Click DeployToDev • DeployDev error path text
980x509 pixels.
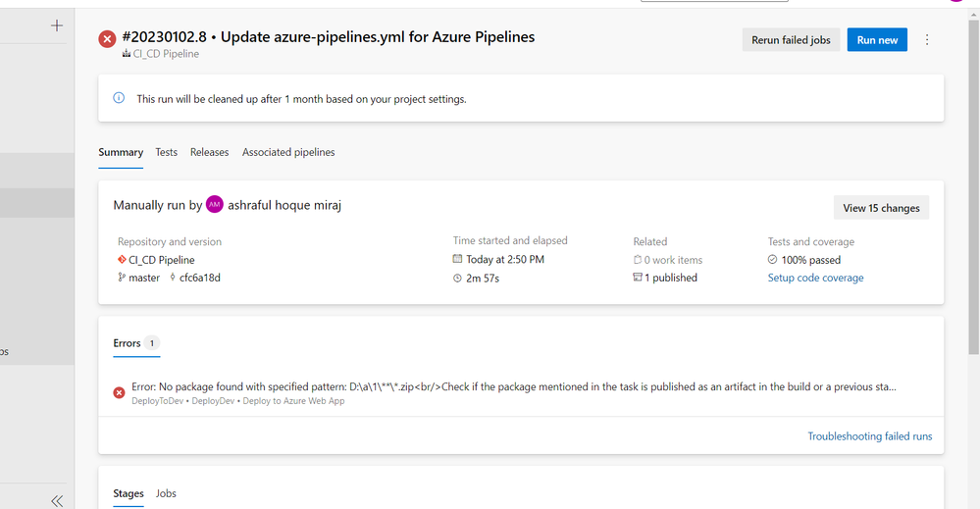[238, 401]
